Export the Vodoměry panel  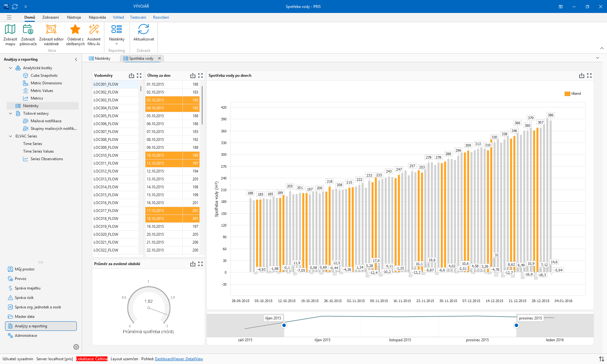(x=132, y=76)
